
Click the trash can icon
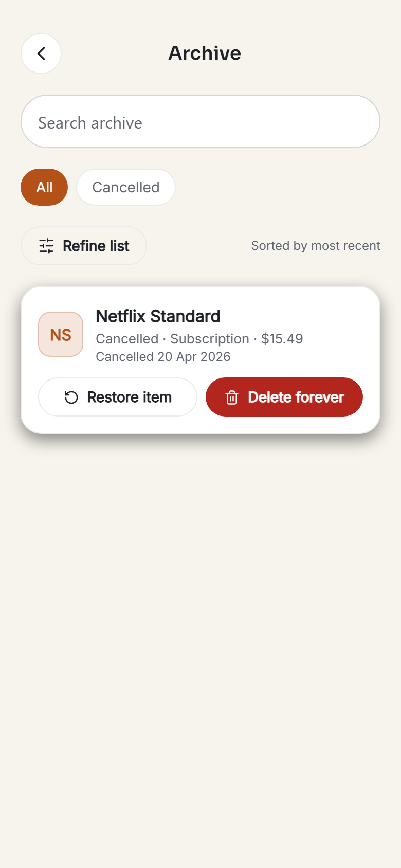[232, 397]
